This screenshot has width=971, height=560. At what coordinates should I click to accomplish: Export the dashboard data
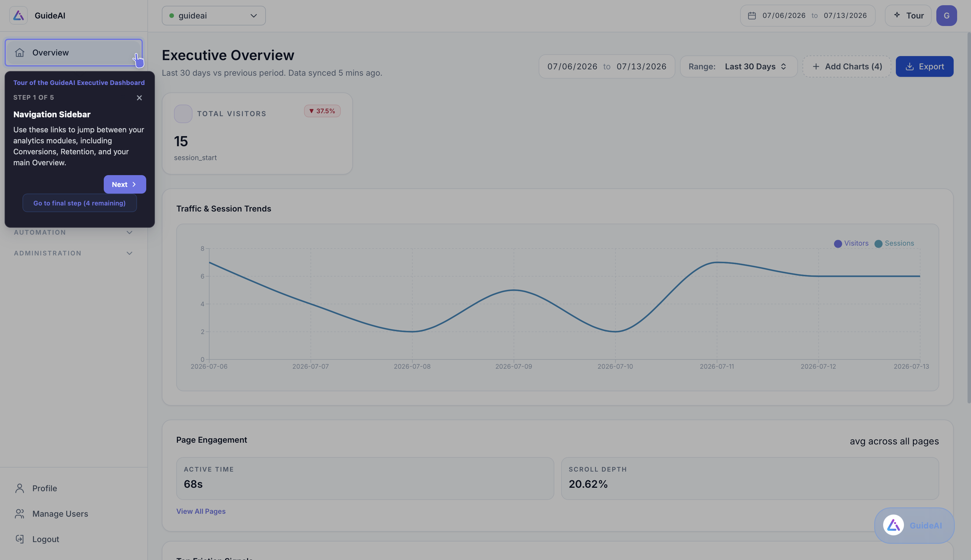(x=924, y=66)
